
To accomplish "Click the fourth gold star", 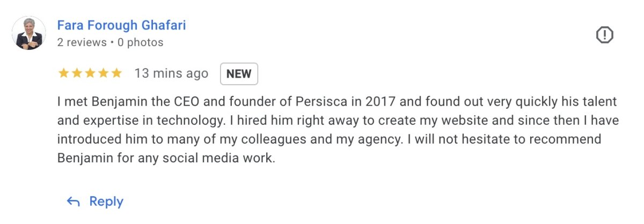I will click(103, 73).
